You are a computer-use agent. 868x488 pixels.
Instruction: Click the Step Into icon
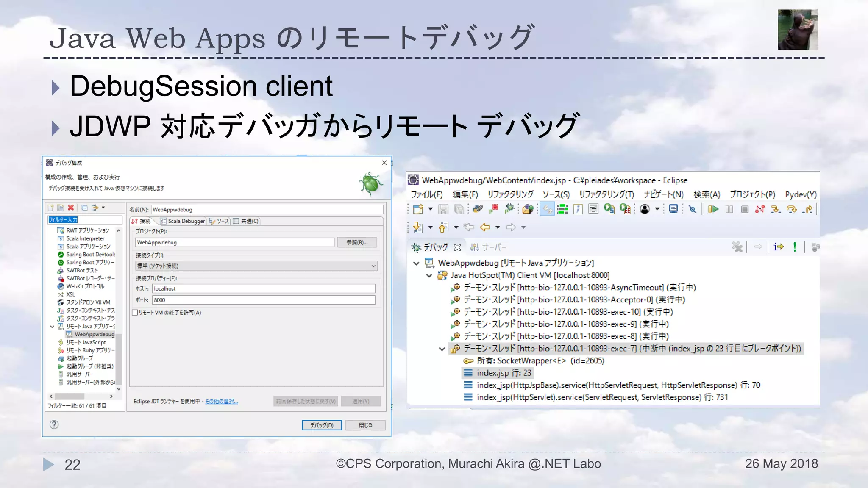[776, 209]
